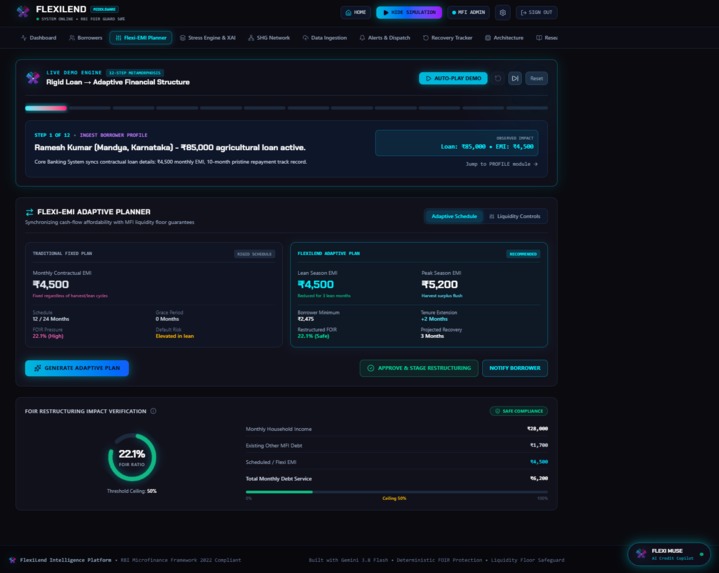Image resolution: width=719 pixels, height=573 pixels.
Task: Open the Recovery Tracker tab
Action: 448,38
